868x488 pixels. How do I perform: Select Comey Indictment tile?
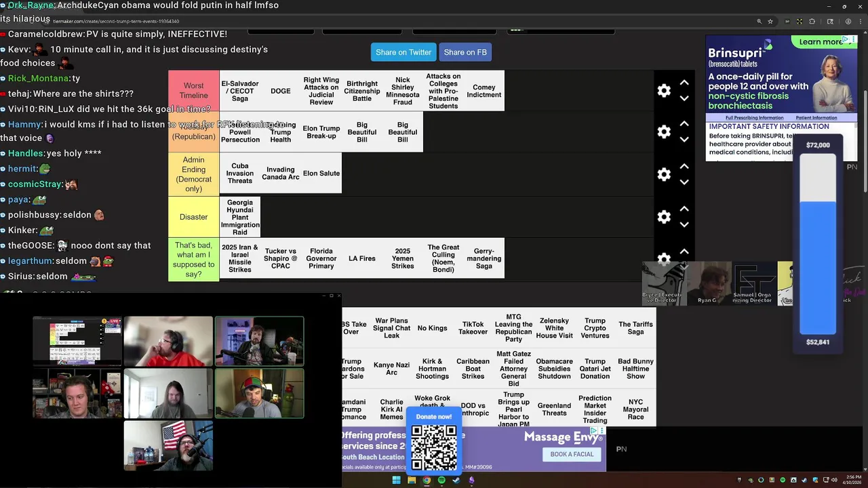coord(484,91)
